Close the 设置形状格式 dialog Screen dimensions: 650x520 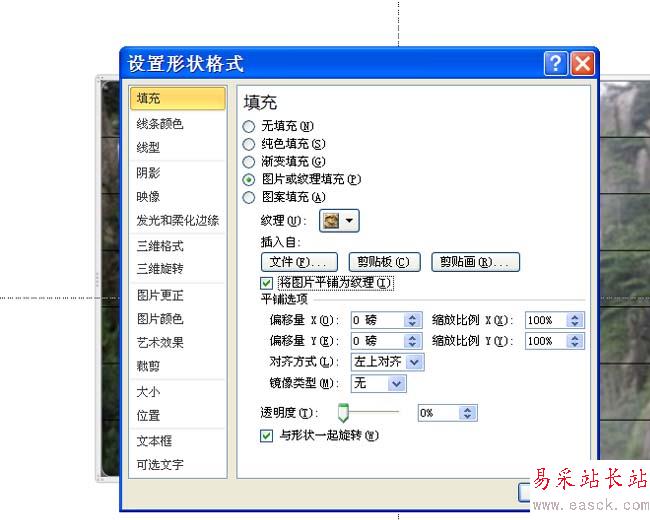pyautogui.click(x=583, y=64)
